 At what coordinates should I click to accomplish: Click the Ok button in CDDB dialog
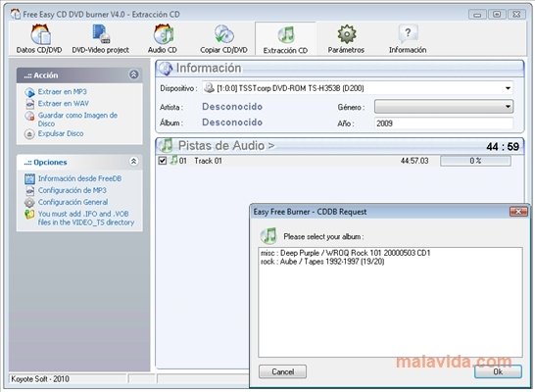tap(498, 371)
